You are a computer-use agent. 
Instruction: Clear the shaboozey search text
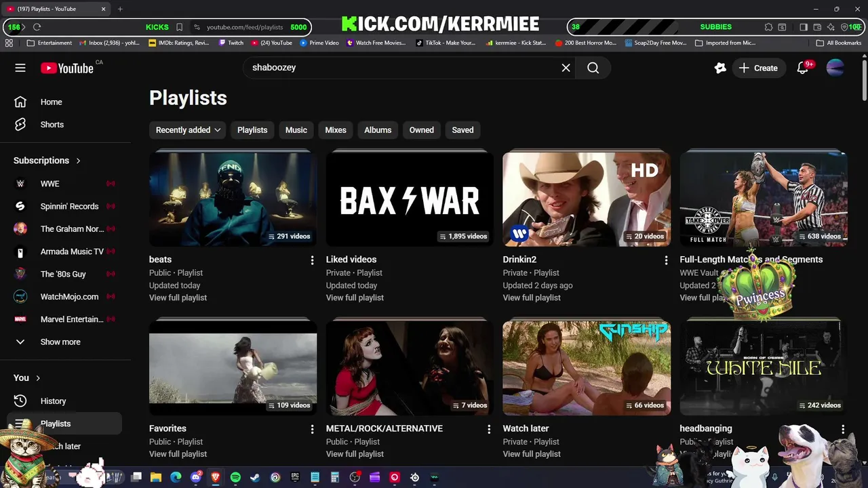click(x=566, y=68)
